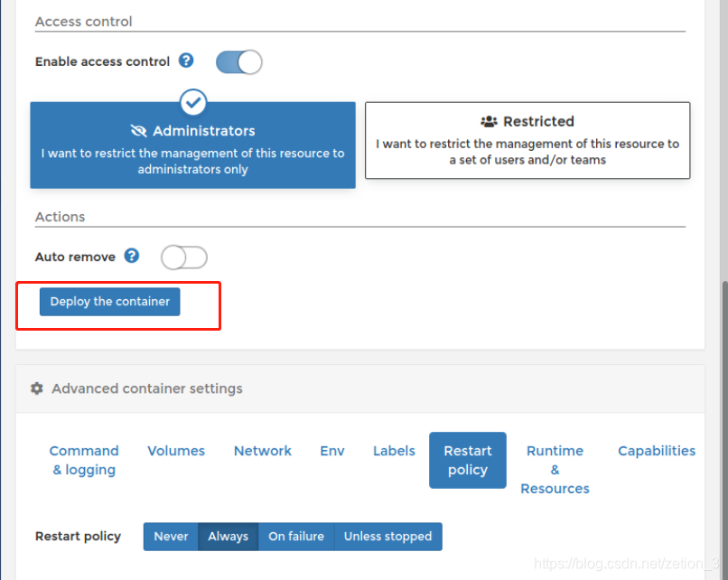Open the Env tab
The width and height of the screenshot is (728, 580).
[332, 451]
